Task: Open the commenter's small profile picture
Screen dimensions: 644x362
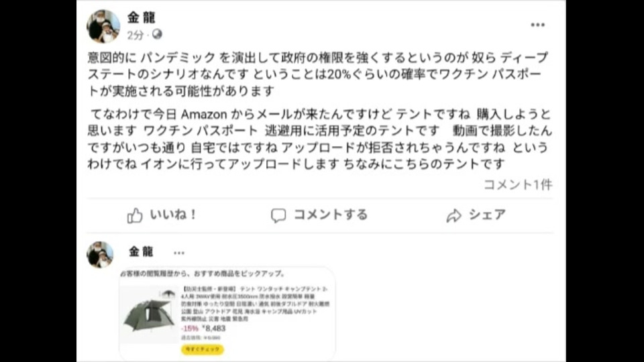Action: (100, 255)
